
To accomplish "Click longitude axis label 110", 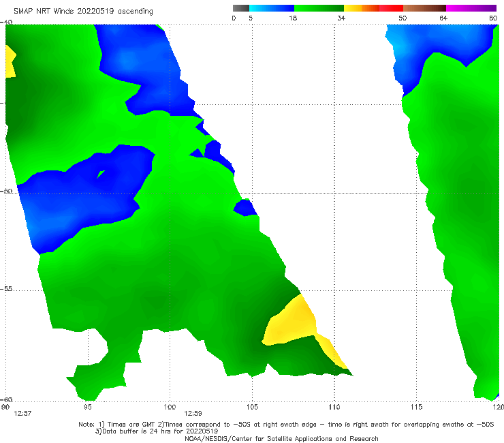I will point(334,407).
